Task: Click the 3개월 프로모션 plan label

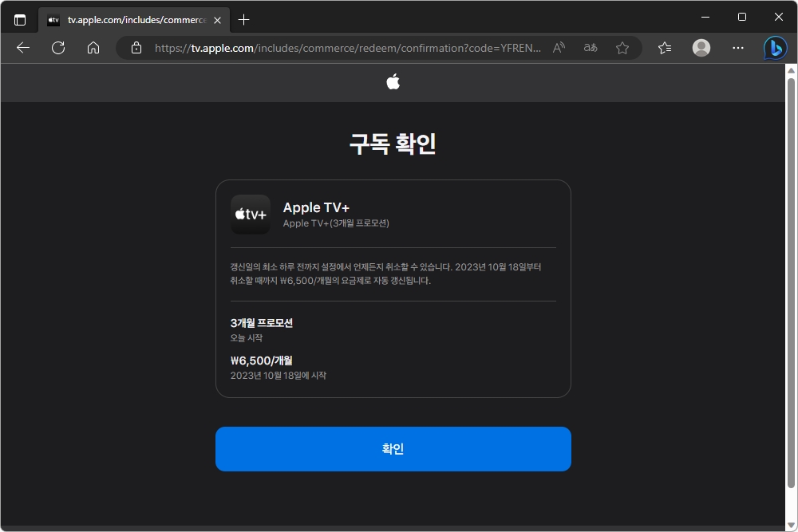Action: click(x=262, y=323)
